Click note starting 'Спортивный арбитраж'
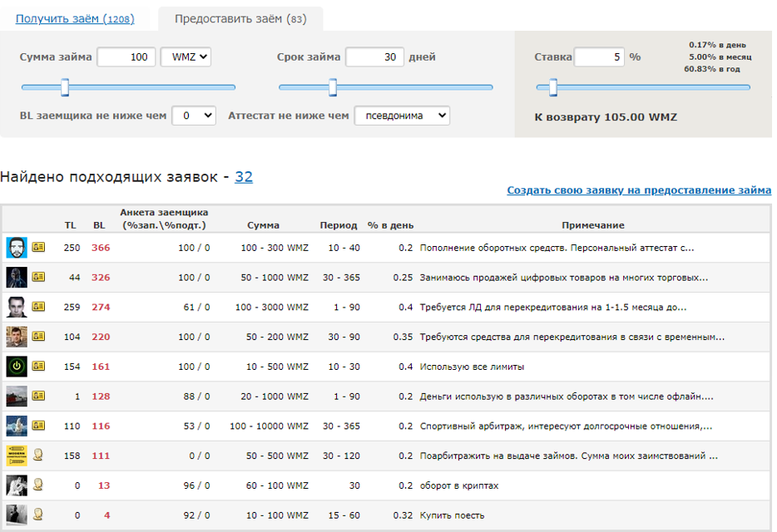 click(566, 426)
